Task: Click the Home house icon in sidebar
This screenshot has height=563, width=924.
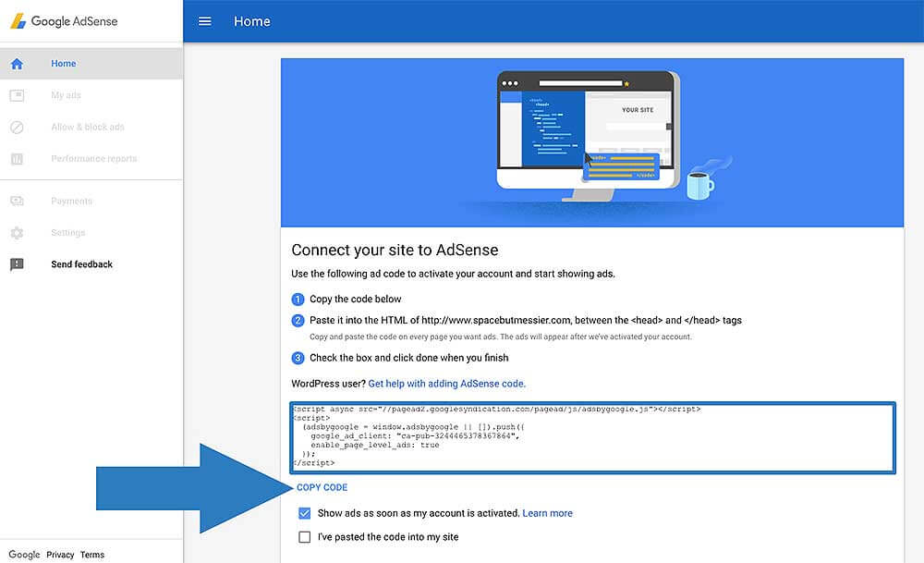Action: point(17,64)
